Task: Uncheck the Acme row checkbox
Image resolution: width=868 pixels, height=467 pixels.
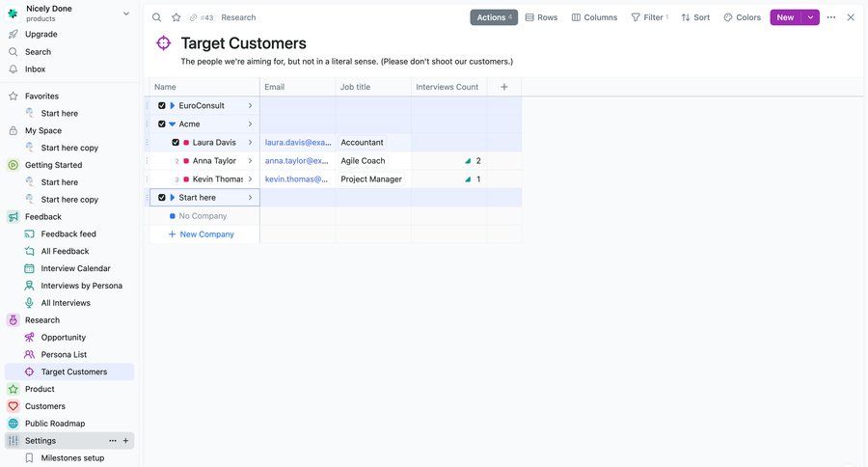Action: (x=162, y=124)
